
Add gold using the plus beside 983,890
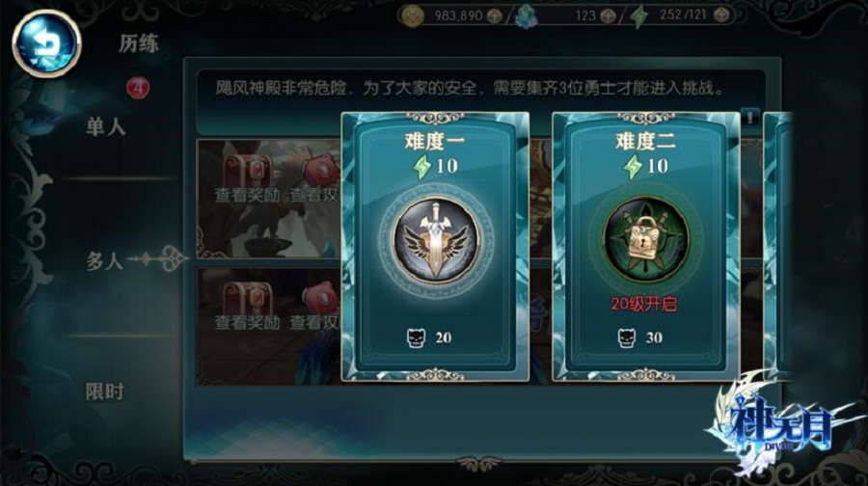click(x=494, y=16)
